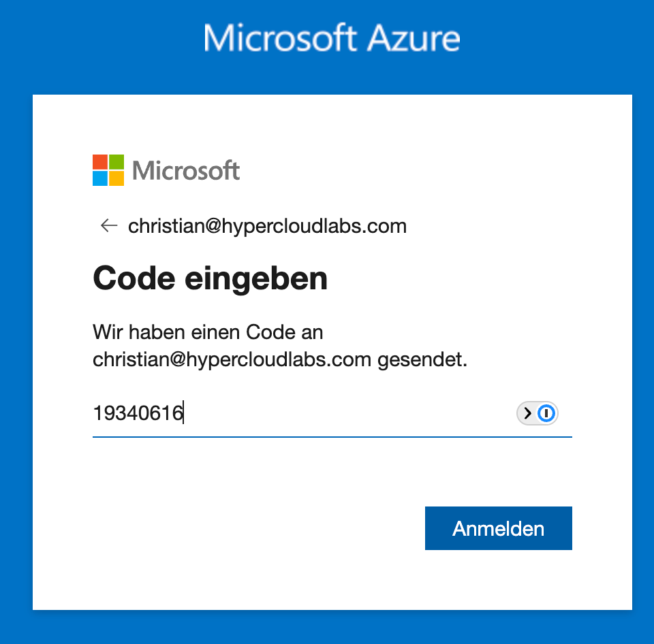Click the four-color Microsoft logo

click(x=108, y=170)
